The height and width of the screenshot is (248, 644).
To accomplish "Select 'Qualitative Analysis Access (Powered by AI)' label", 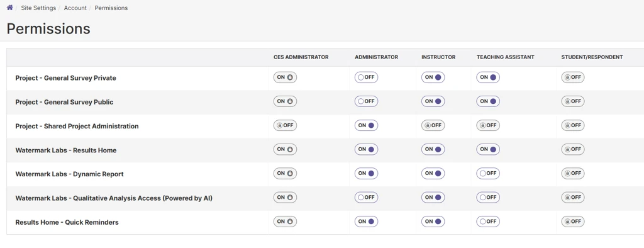I will (x=114, y=198).
